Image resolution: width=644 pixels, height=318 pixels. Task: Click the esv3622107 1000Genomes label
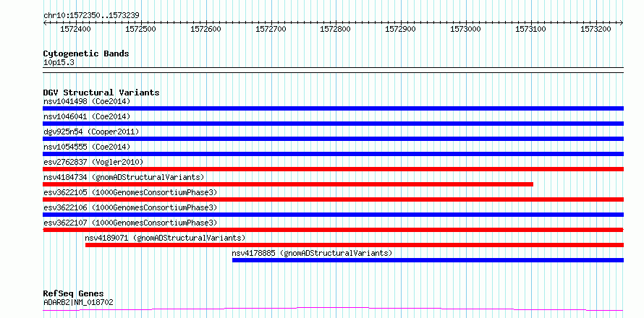130,223
